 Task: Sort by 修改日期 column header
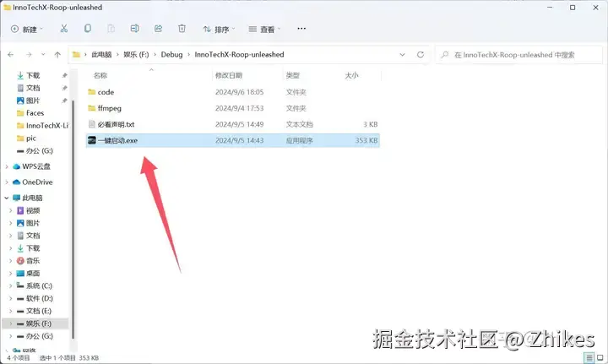pos(229,76)
